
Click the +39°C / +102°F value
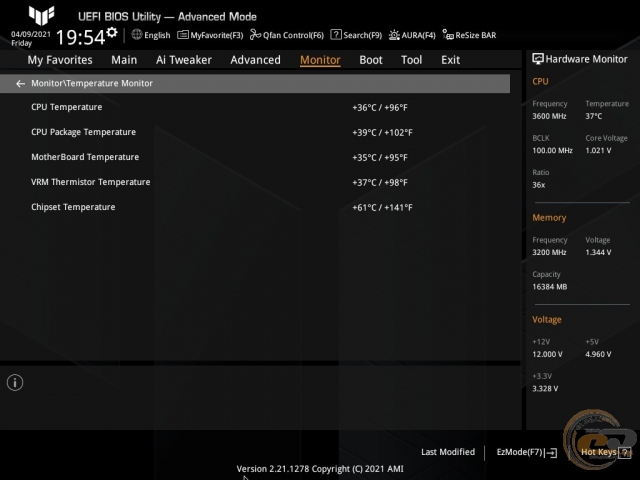click(382, 133)
